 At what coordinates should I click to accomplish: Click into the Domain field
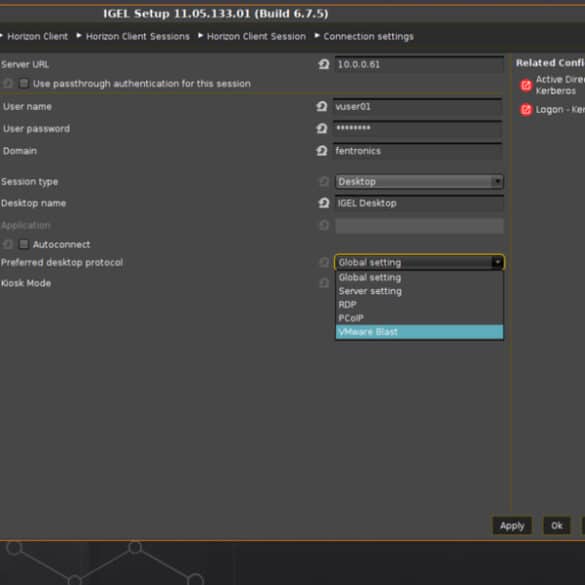click(x=417, y=151)
